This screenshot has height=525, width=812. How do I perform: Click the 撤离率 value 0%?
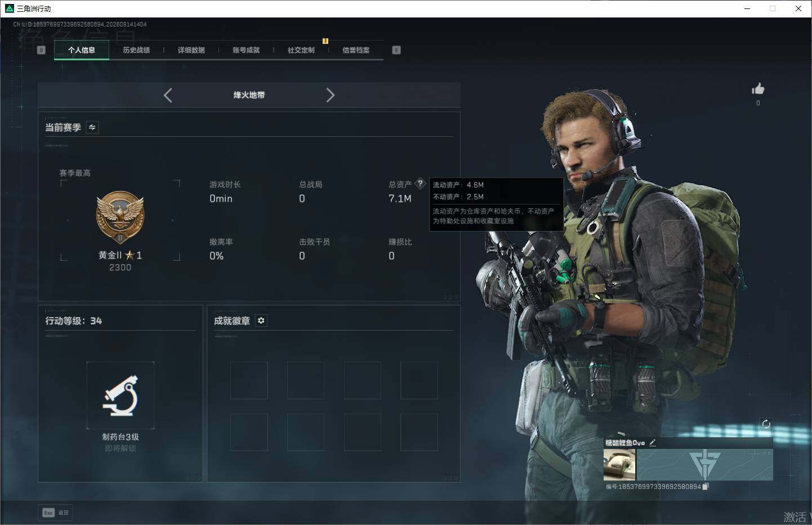tap(216, 256)
